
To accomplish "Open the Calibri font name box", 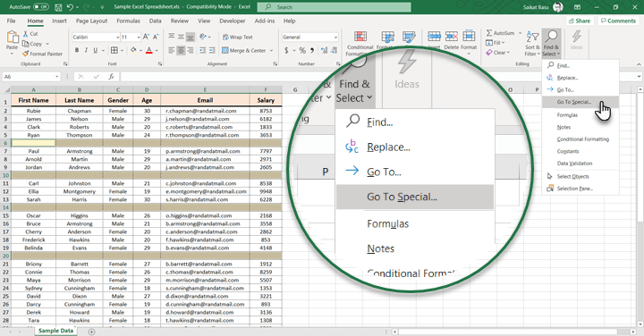I will [96, 38].
